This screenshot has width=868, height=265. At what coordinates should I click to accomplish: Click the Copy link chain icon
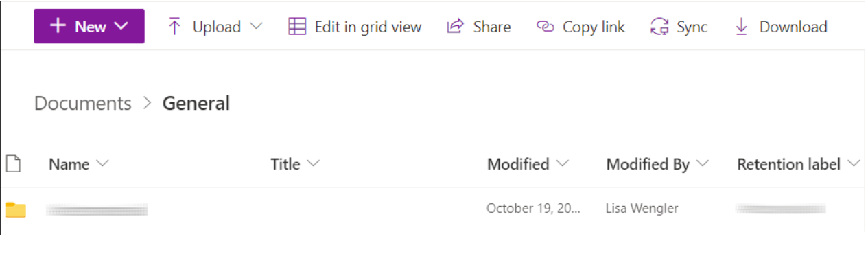click(545, 27)
